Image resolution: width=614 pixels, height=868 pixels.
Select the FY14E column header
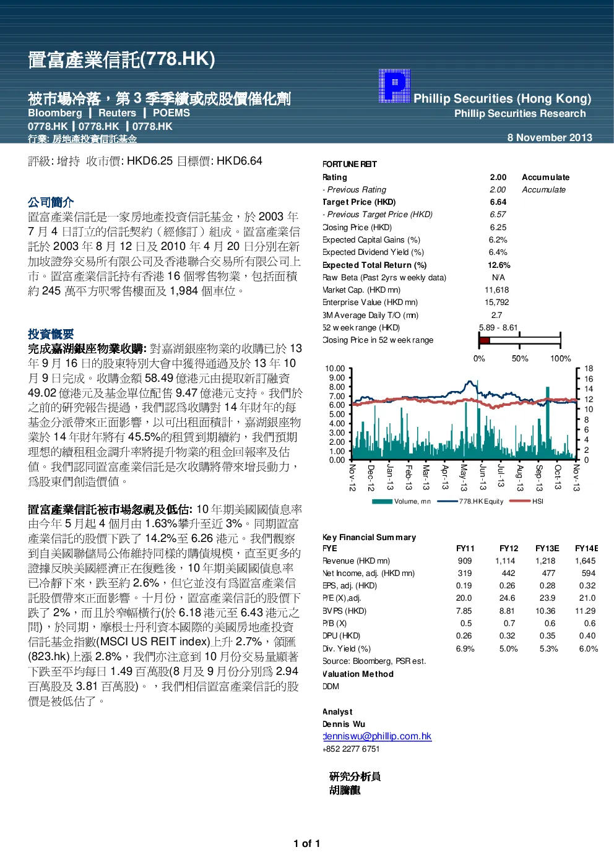tap(586, 548)
